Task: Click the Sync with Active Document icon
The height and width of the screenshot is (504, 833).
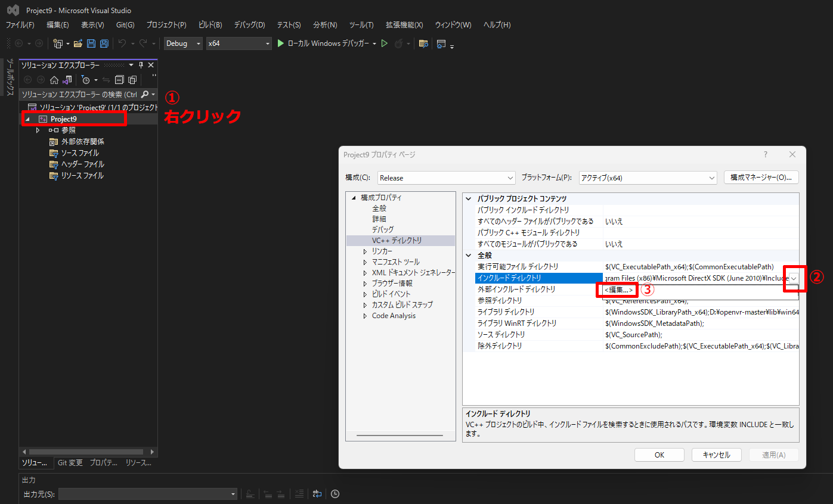Action: (106, 80)
